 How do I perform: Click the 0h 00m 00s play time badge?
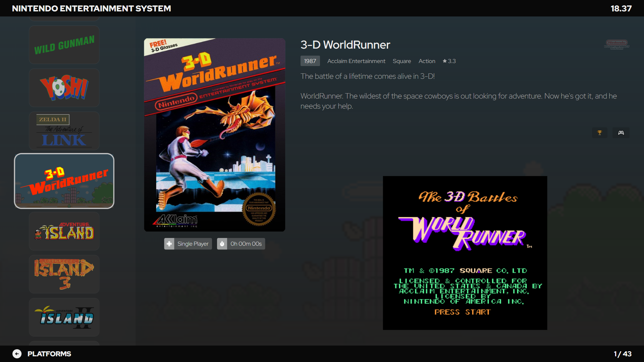point(241,244)
